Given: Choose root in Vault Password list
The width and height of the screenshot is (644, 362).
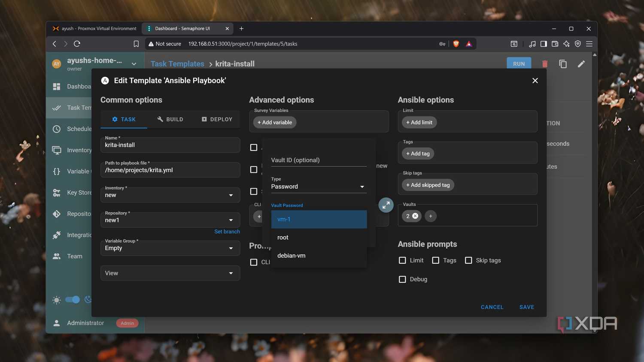Looking at the screenshot, I should 319,238.
